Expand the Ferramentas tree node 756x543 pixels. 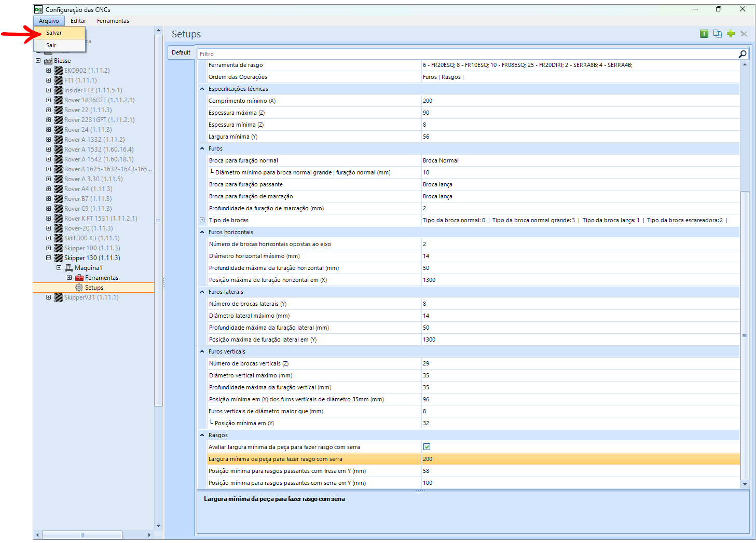[x=70, y=278]
